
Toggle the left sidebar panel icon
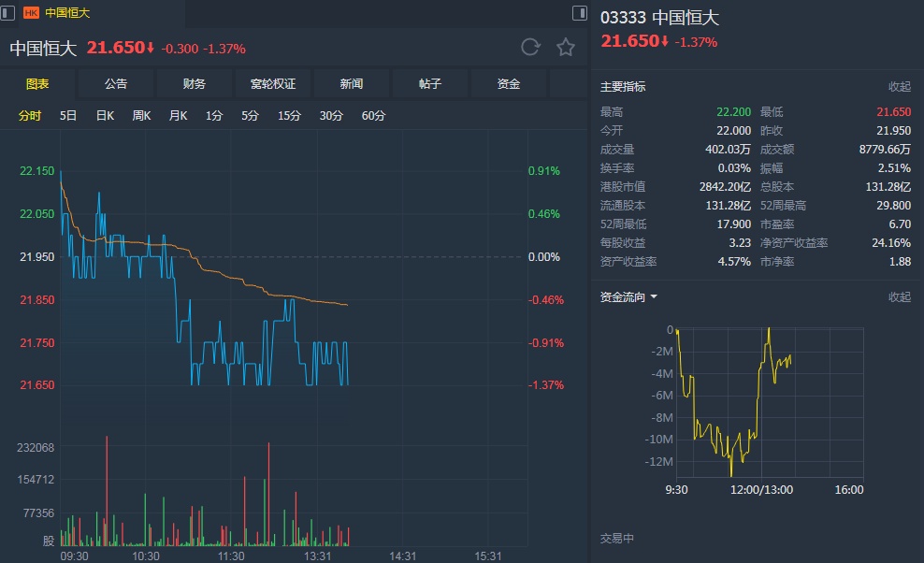click(7, 12)
